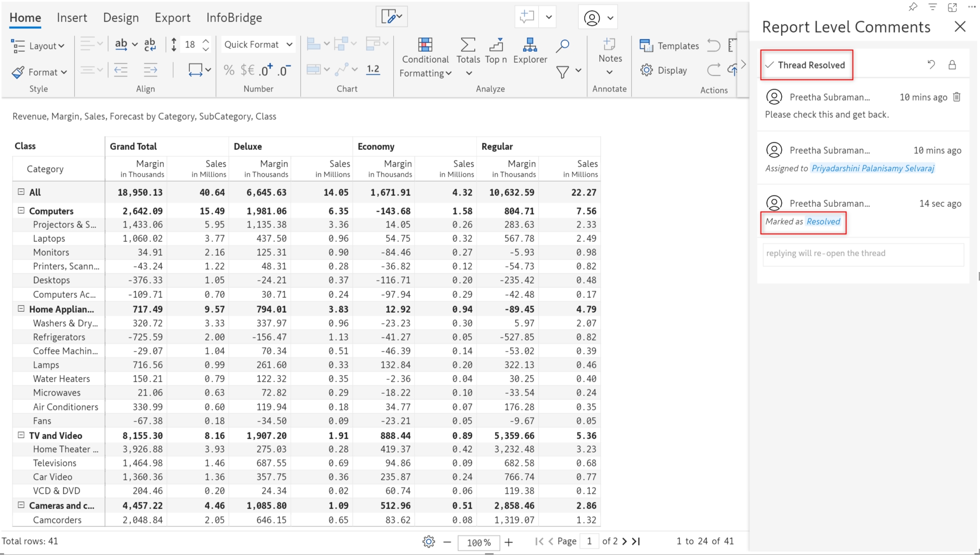980x555 pixels.
Task: Click the reply text field in thread
Action: (863, 254)
